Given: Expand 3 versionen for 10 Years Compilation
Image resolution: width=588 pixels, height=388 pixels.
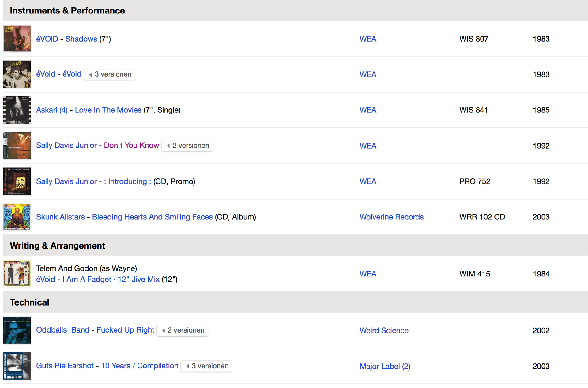Looking at the screenshot, I should click(x=206, y=366).
